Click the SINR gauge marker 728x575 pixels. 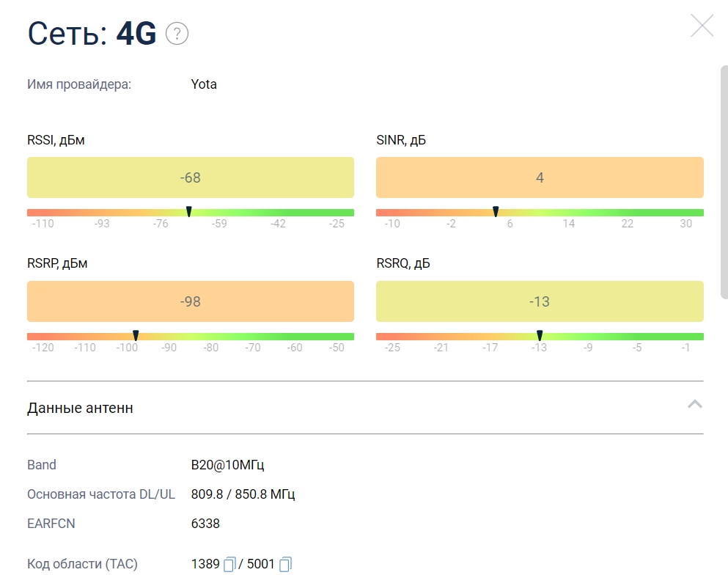[x=496, y=212]
